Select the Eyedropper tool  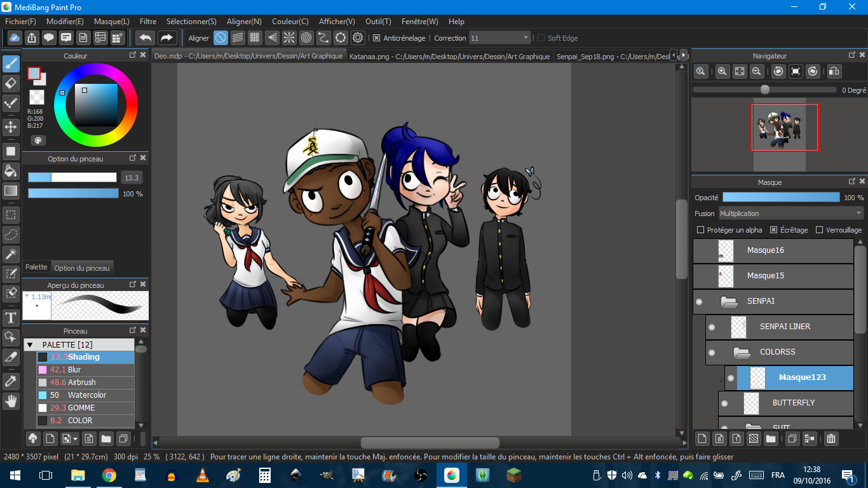point(11,381)
